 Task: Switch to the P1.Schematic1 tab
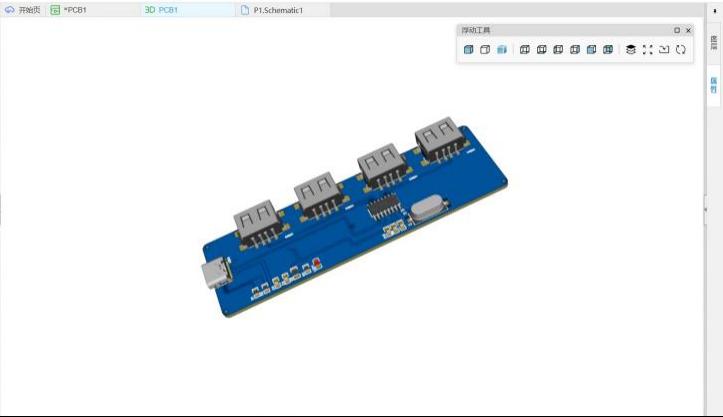tap(272, 10)
